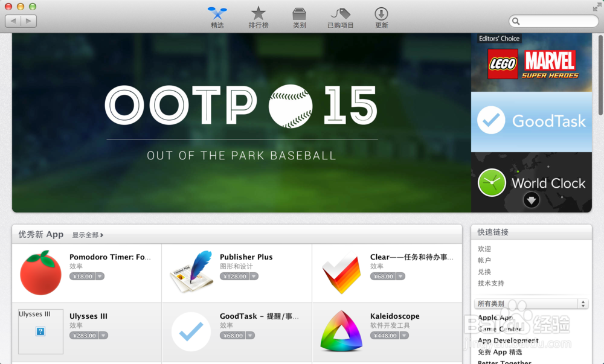Open the 更新 updates tab
This screenshot has width=604, height=364.
(x=381, y=18)
